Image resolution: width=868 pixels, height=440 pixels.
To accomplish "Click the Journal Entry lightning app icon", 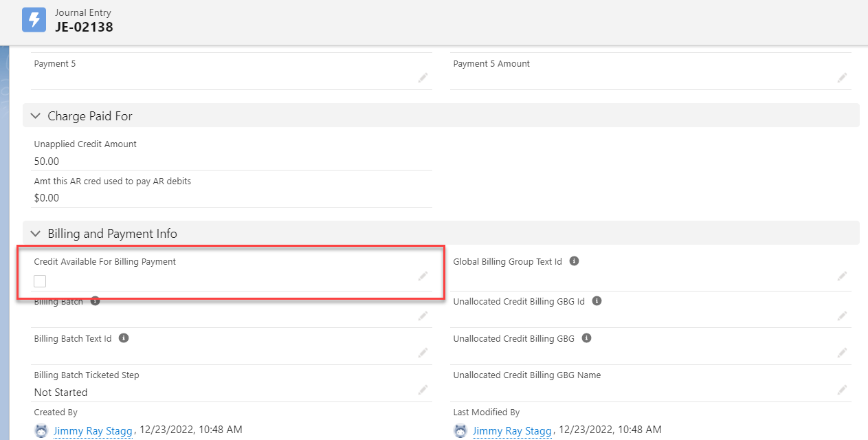I will tap(34, 19).
